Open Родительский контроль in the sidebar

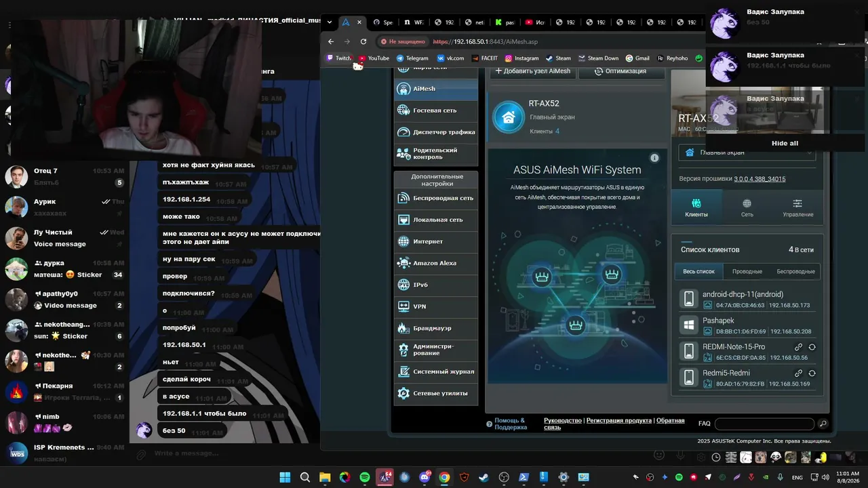point(436,154)
